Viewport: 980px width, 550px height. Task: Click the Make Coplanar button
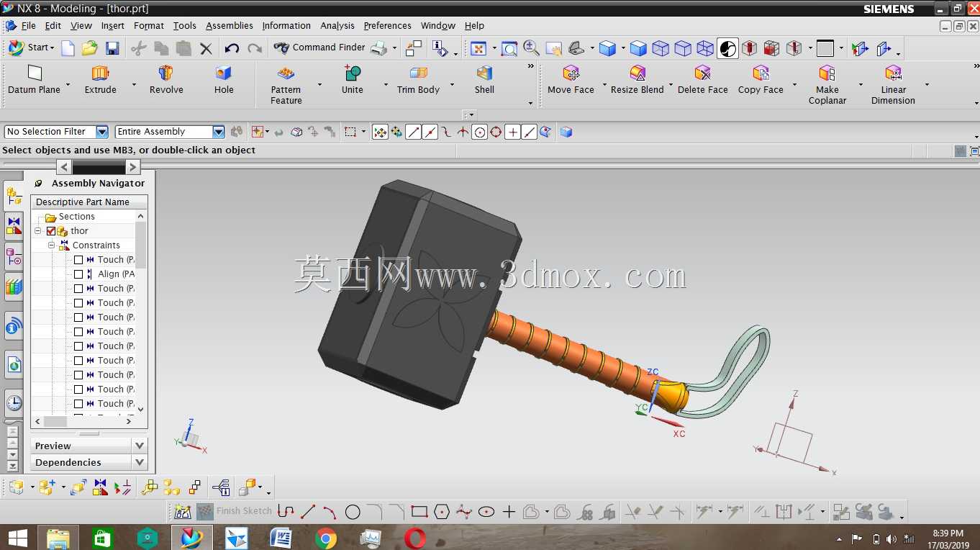(x=827, y=84)
